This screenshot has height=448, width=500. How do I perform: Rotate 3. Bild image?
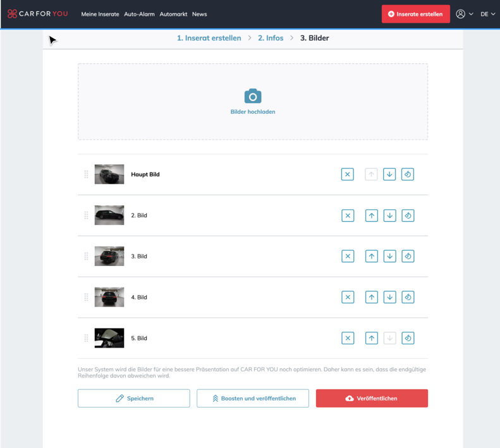(x=408, y=256)
